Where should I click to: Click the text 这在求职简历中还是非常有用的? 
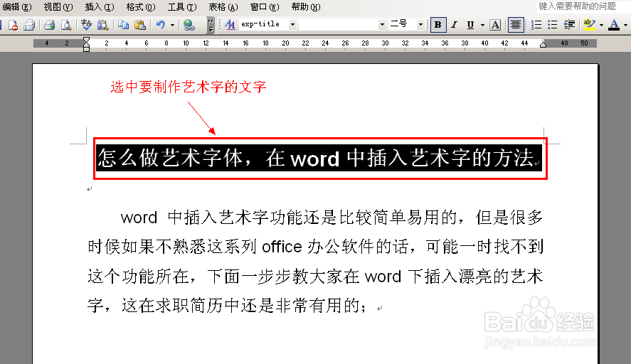pyautogui.click(x=240, y=306)
